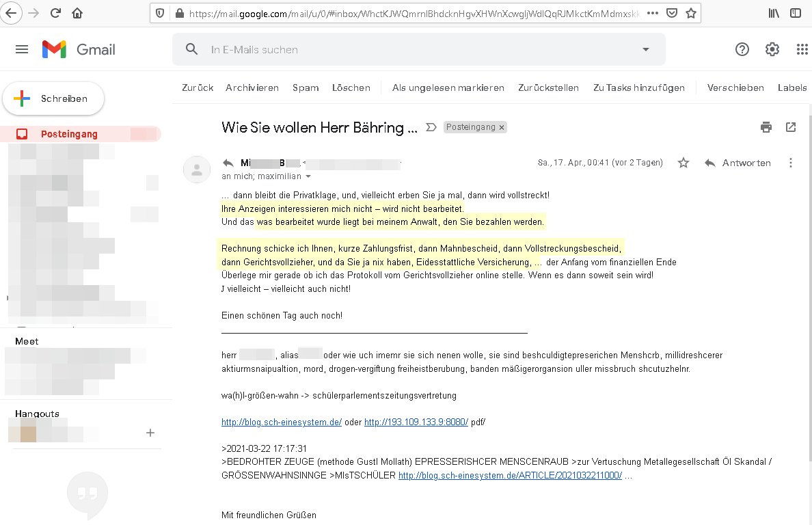The width and height of the screenshot is (812, 525).
Task: Open page actions three-dot menu in URL bar
Action: pos(653,14)
